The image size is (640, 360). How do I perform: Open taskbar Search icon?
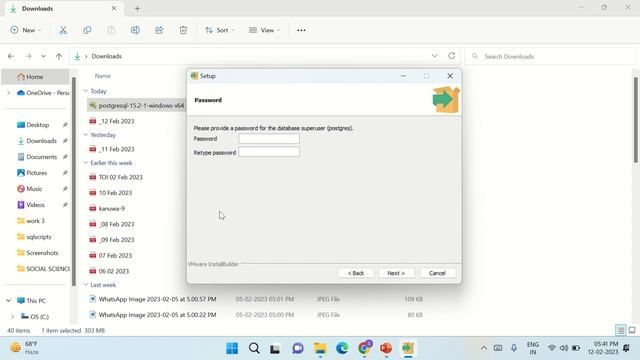pyautogui.click(x=254, y=348)
